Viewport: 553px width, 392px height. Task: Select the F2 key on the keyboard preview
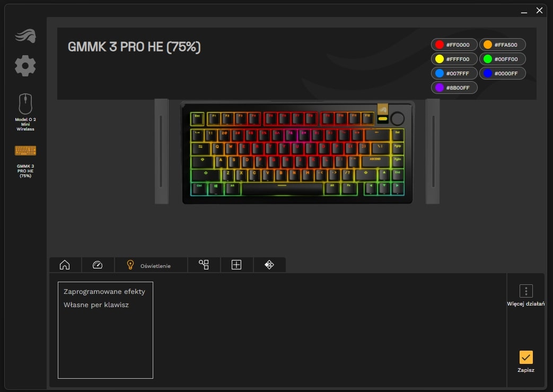tap(227, 118)
